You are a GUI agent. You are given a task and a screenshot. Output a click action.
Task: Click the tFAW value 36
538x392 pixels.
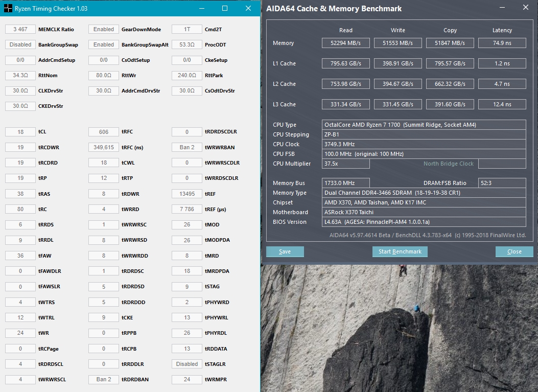[20, 256]
